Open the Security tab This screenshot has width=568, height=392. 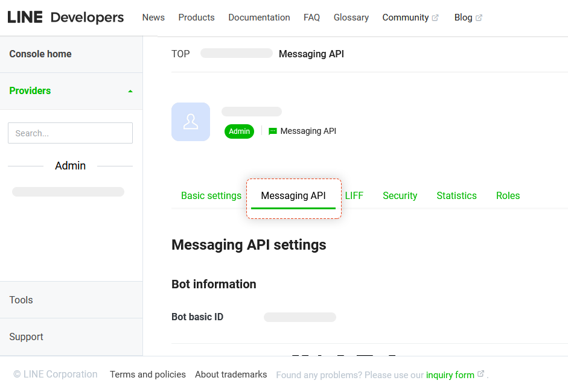[400, 196]
